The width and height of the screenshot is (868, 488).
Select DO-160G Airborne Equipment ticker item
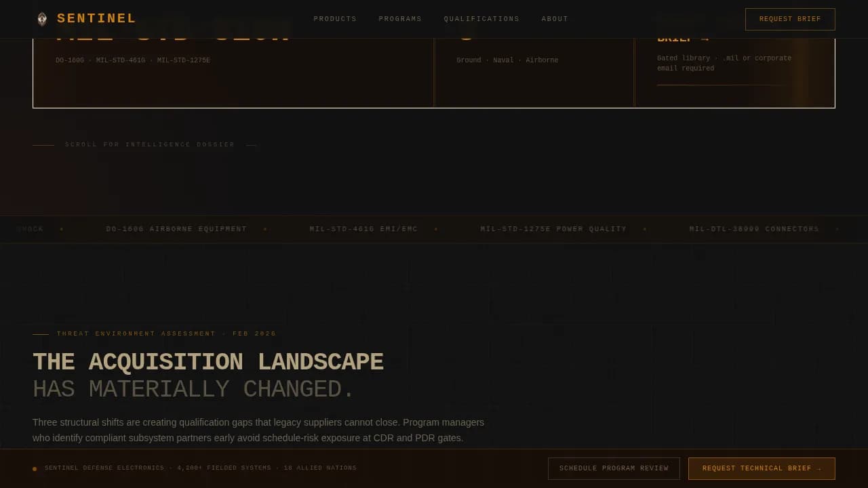click(176, 229)
